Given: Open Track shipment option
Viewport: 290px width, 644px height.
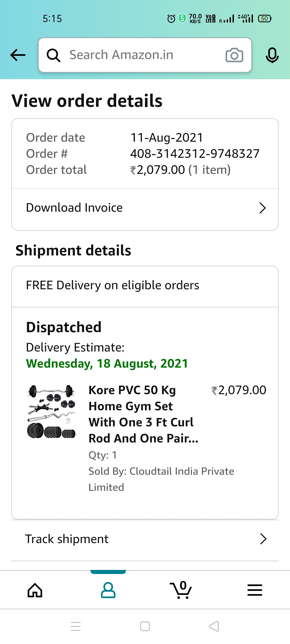Looking at the screenshot, I should [x=67, y=539].
